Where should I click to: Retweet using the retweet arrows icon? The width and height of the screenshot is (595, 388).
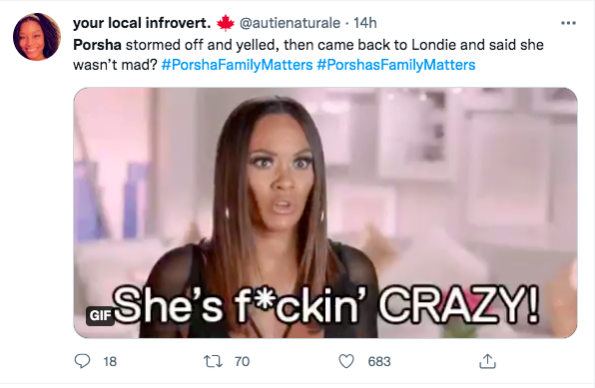coord(213,361)
